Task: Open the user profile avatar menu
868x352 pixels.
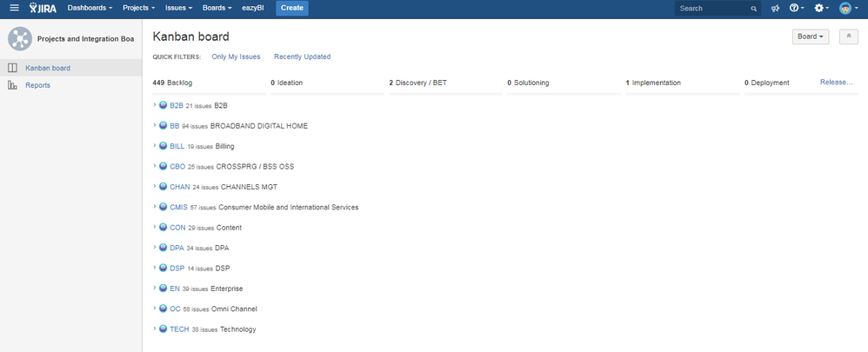Action: [x=847, y=8]
